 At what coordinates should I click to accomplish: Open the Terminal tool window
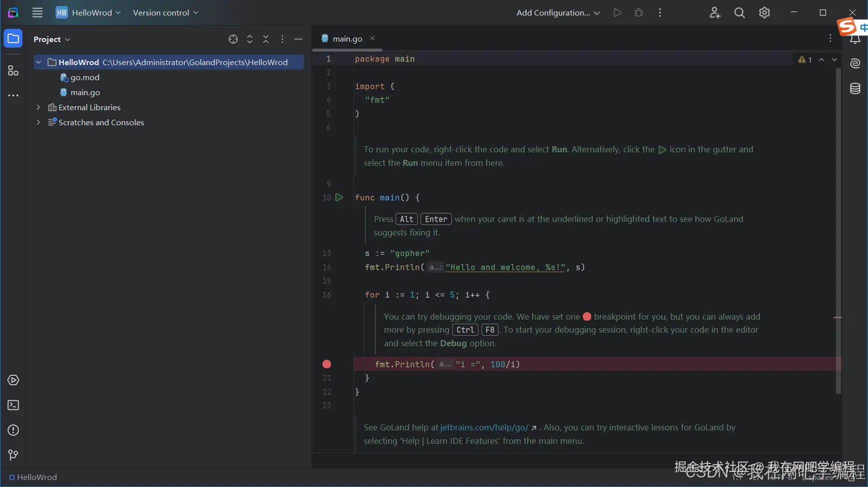pyautogui.click(x=13, y=405)
